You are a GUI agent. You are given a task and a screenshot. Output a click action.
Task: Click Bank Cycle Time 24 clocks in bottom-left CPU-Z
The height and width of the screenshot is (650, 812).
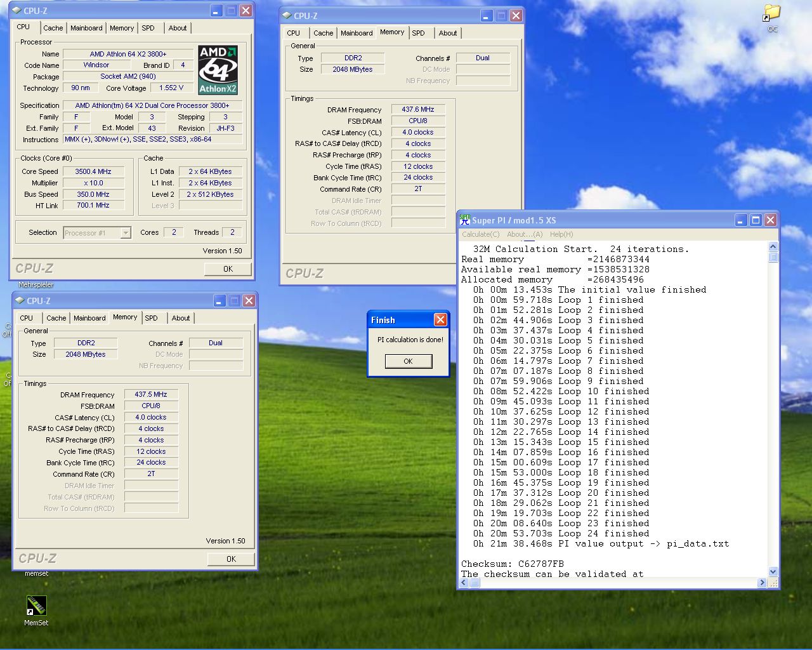pos(151,463)
